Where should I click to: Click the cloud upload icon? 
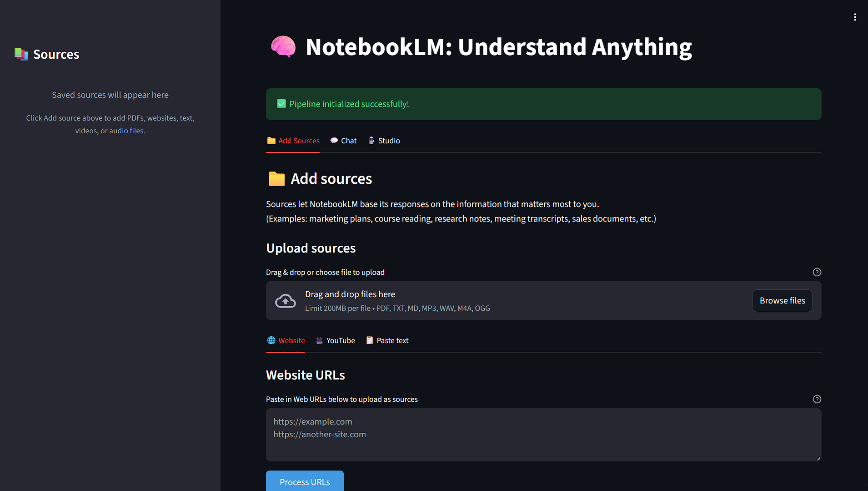pyautogui.click(x=286, y=301)
